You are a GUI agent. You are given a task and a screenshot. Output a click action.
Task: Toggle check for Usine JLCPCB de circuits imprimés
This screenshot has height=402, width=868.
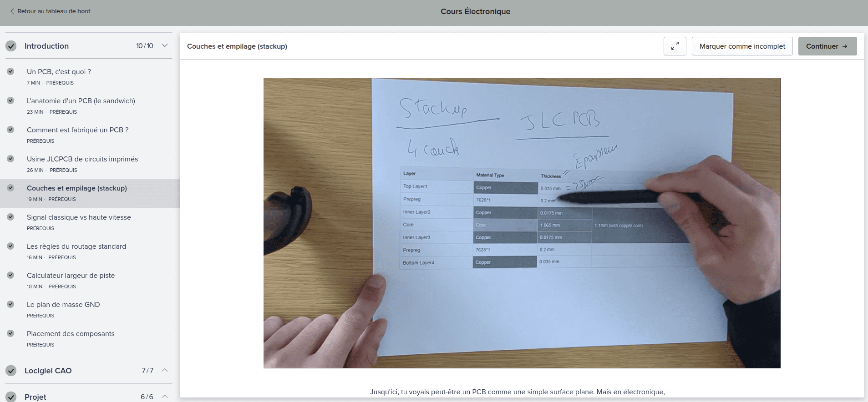(10, 159)
